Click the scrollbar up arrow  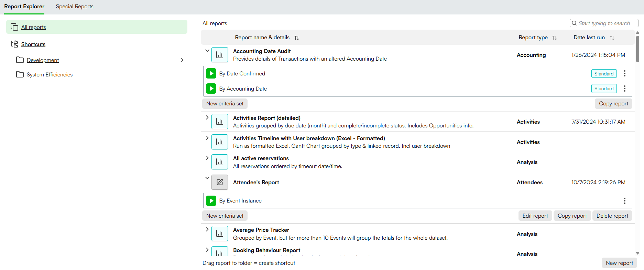click(x=637, y=32)
